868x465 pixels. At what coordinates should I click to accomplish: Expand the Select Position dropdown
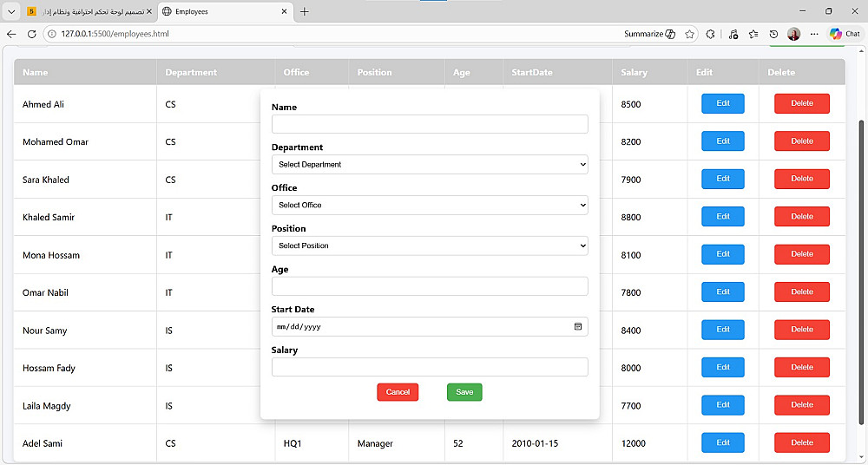[x=430, y=246]
